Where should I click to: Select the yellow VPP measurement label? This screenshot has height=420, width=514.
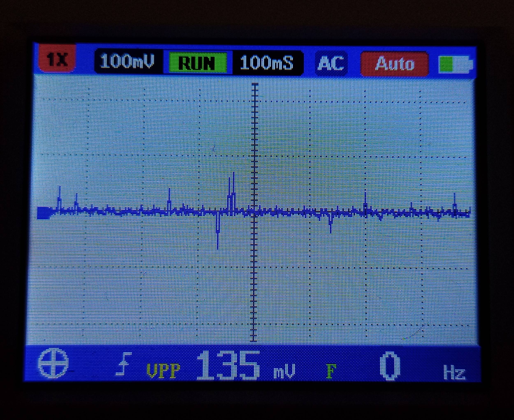coord(163,371)
